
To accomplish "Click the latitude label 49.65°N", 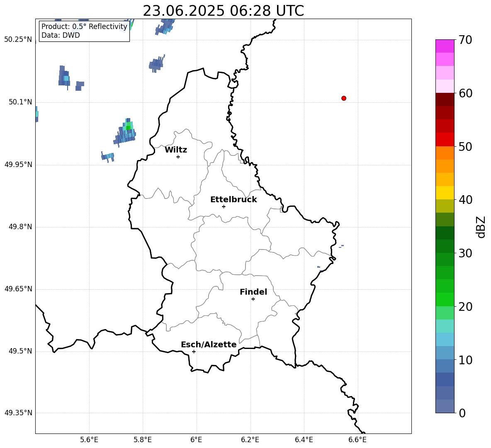I will click(x=18, y=289).
